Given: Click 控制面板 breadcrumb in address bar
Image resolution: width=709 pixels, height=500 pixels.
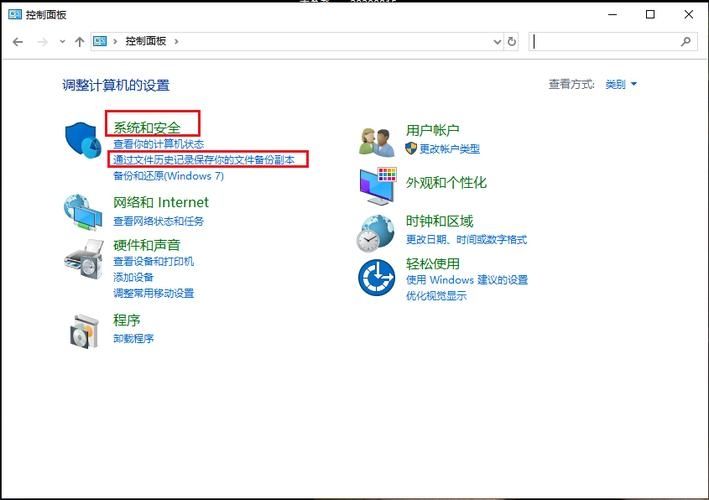Looking at the screenshot, I should (x=146, y=41).
